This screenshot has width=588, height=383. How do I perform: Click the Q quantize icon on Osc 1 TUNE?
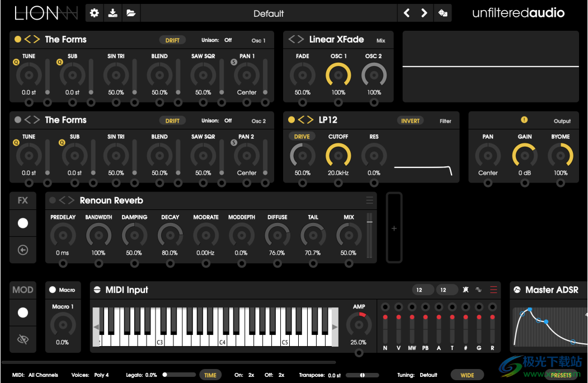[x=16, y=62]
